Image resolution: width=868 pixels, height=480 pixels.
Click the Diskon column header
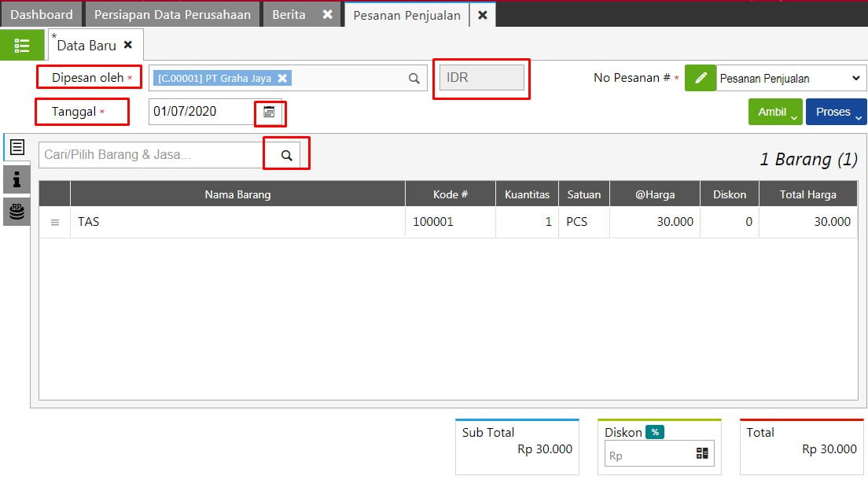point(729,194)
